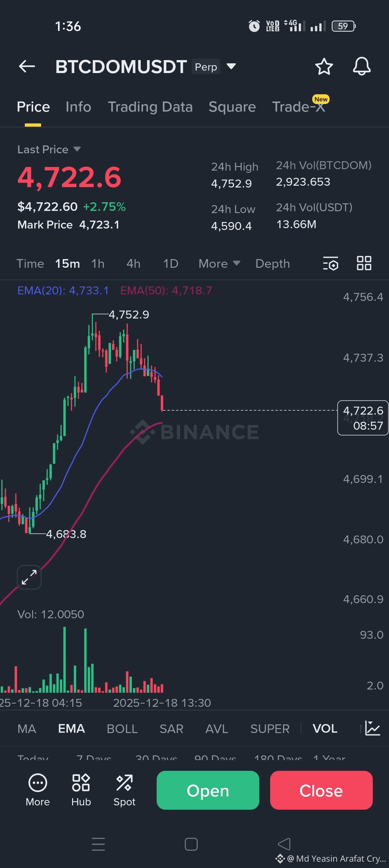
Task: Tap the 24h Low value 4,590.4
Action: [231, 226]
